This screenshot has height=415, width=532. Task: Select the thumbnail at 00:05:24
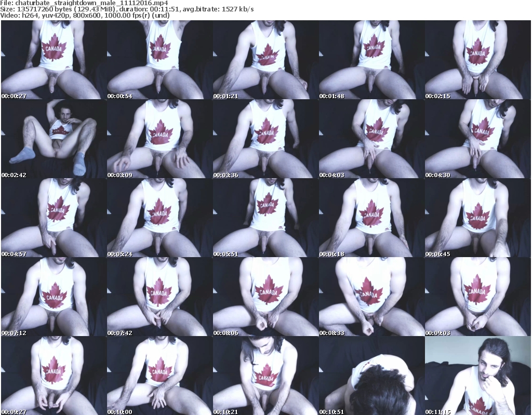159,218
